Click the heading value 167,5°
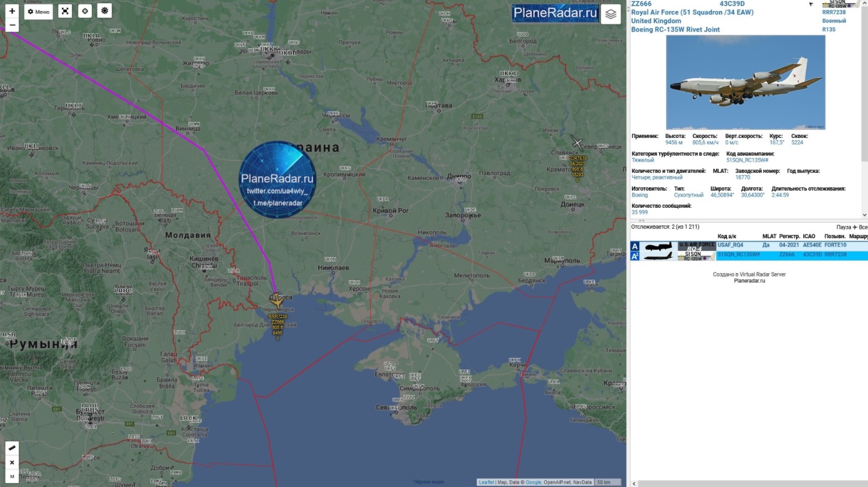Image resolution: width=868 pixels, height=487 pixels. [777, 142]
